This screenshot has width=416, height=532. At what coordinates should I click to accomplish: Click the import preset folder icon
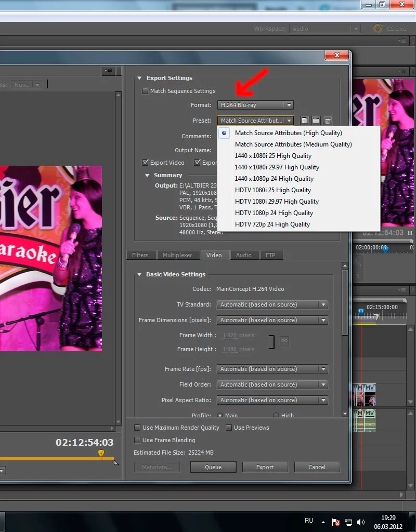click(316, 121)
